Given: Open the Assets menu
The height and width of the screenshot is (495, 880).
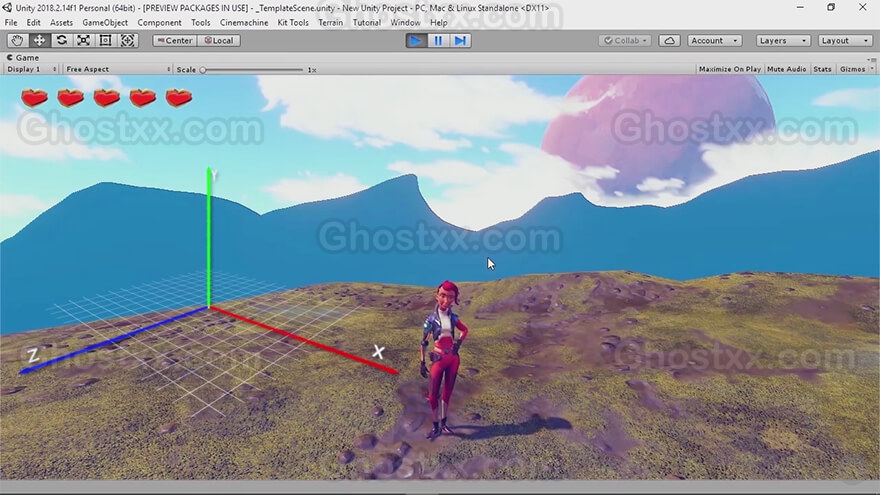Looking at the screenshot, I should 61,22.
